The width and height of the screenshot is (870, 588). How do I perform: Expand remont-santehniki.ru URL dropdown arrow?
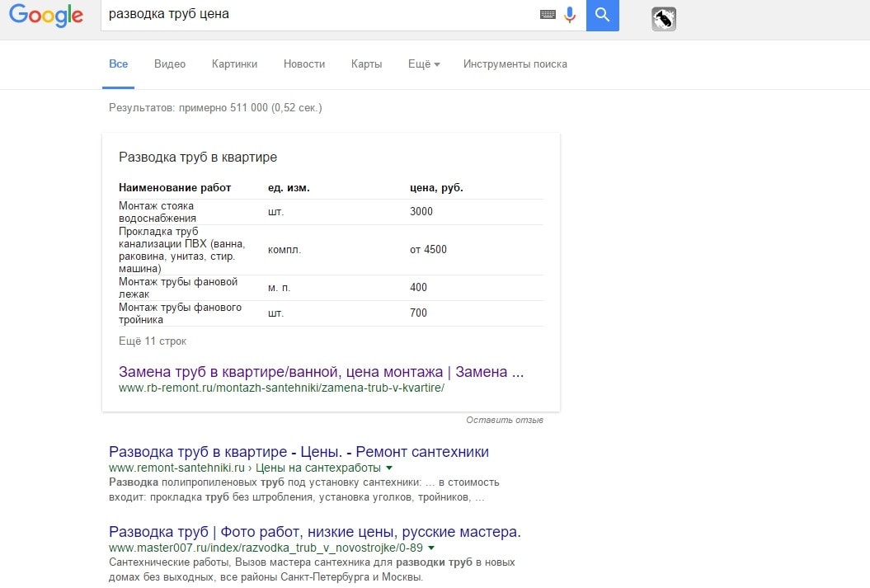389,468
